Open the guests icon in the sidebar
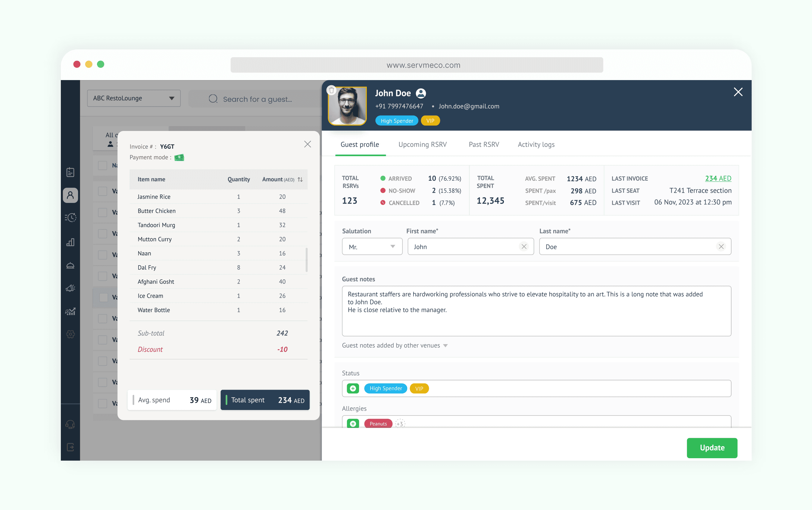The width and height of the screenshot is (812, 510). (x=70, y=195)
